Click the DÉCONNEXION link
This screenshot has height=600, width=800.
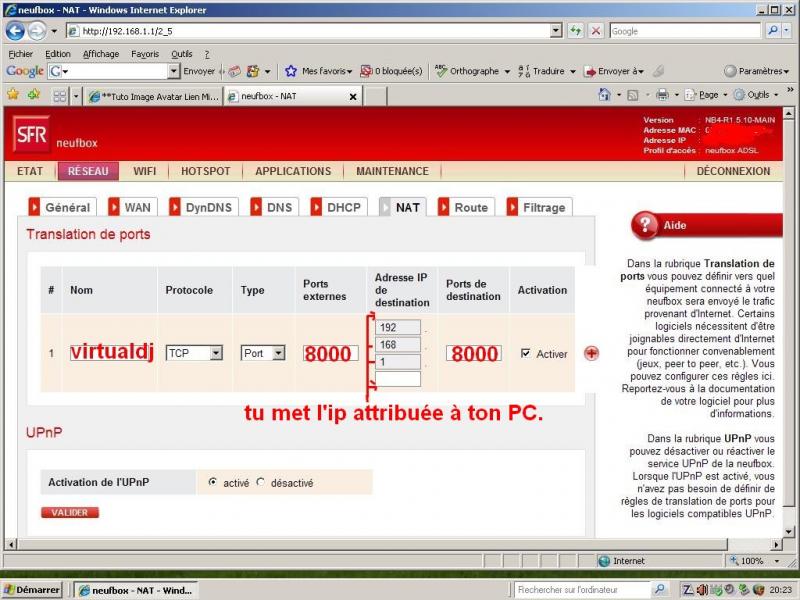(x=733, y=171)
